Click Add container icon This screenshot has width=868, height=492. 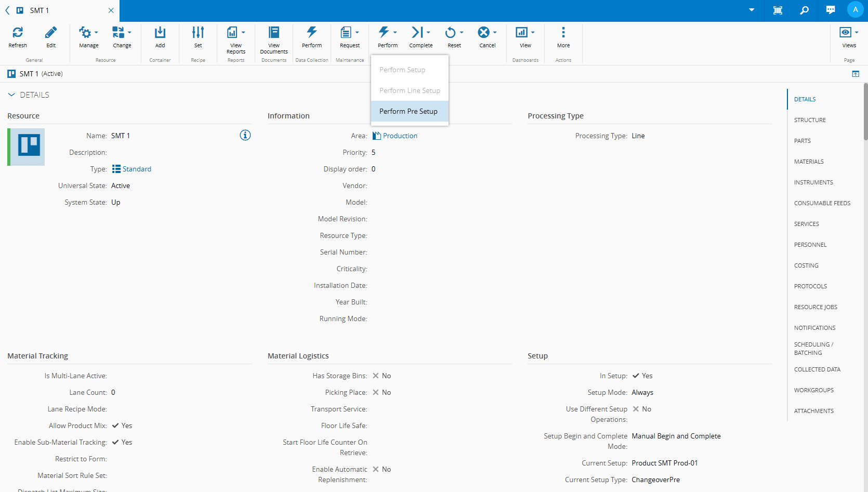coord(160,33)
